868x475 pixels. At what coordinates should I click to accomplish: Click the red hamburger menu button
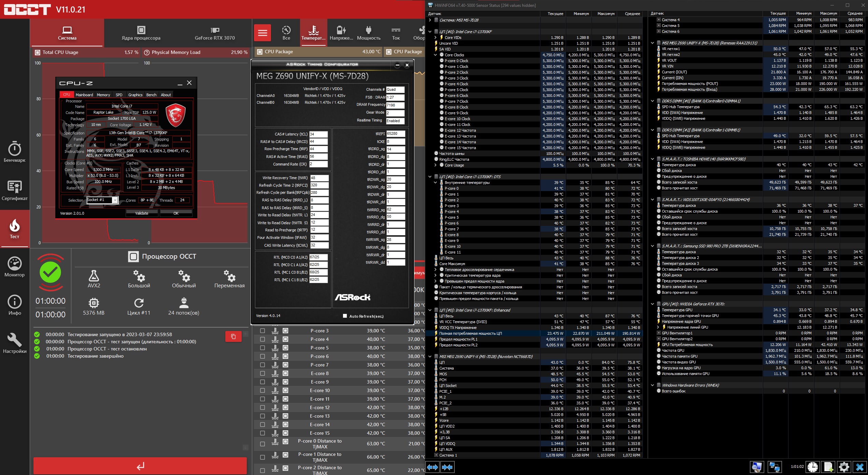262,33
